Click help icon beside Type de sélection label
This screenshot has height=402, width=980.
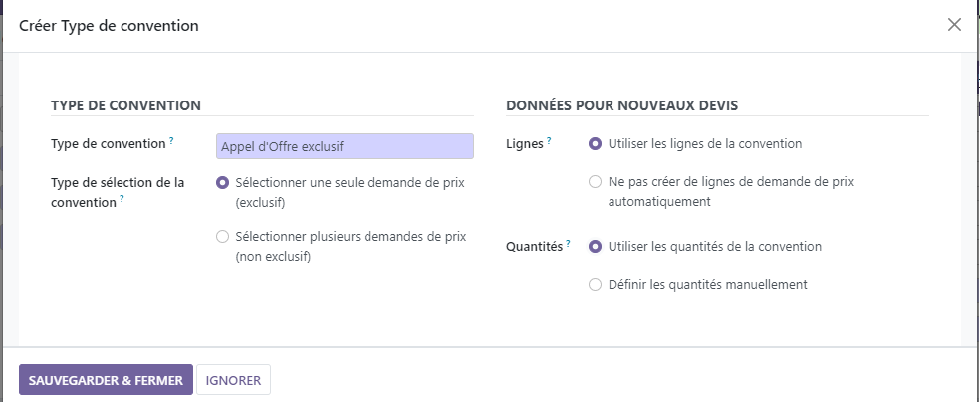tap(122, 199)
